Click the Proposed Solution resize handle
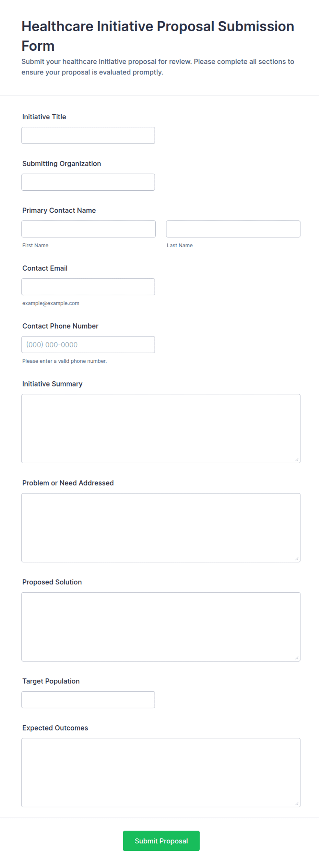This screenshot has height=868, width=319. pyautogui.click(x=297, y=658)
